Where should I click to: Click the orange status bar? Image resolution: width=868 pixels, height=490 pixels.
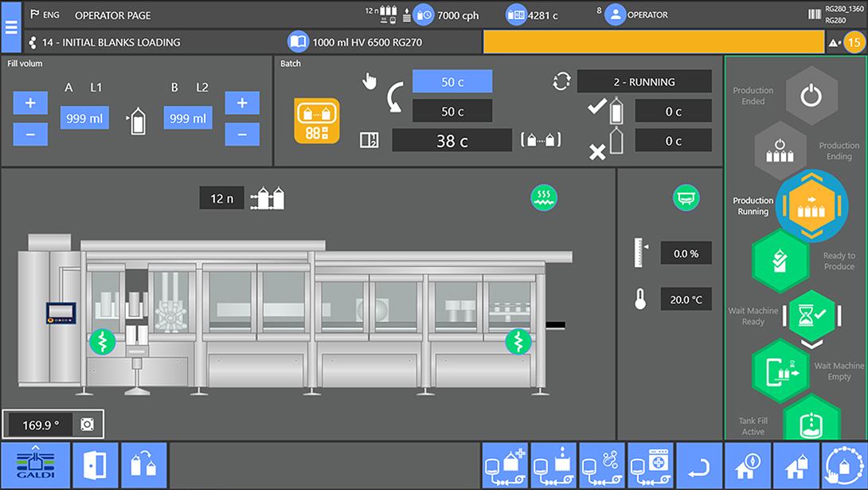click(653, 42)
